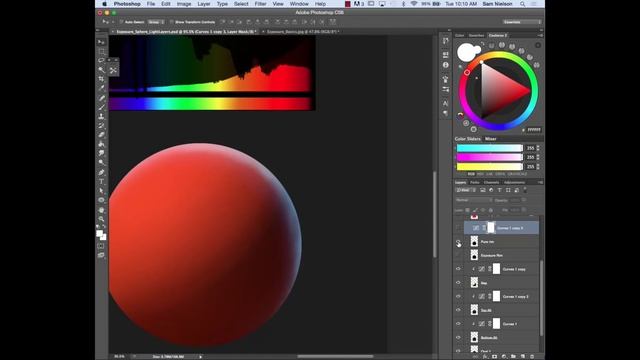Toggle Quick Mask mode icon
The width and height of the screenshot is (640, 360).
point(101,246)
